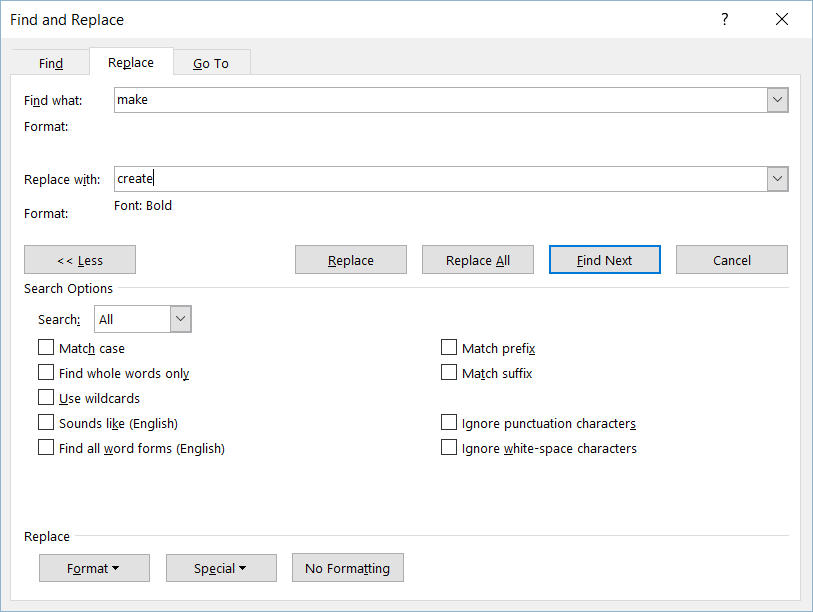Click in the Find what text field
The image size is (813, 612).
click(441, 100)
